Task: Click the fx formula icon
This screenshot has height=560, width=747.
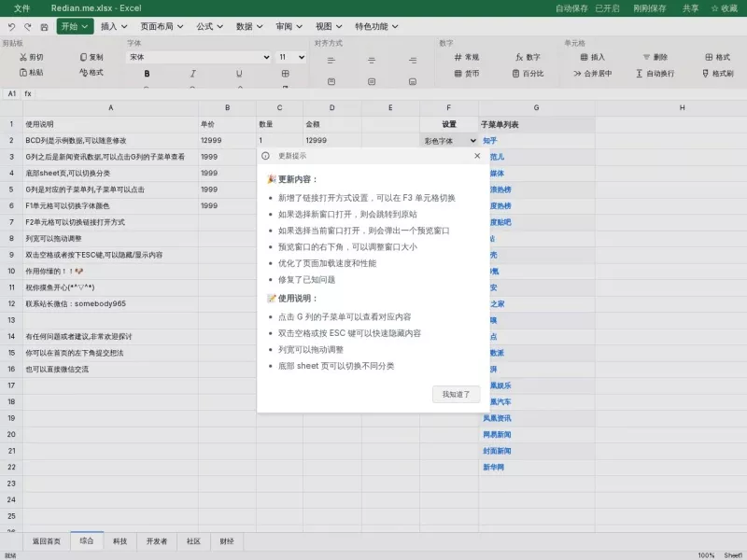Action: 28,94
